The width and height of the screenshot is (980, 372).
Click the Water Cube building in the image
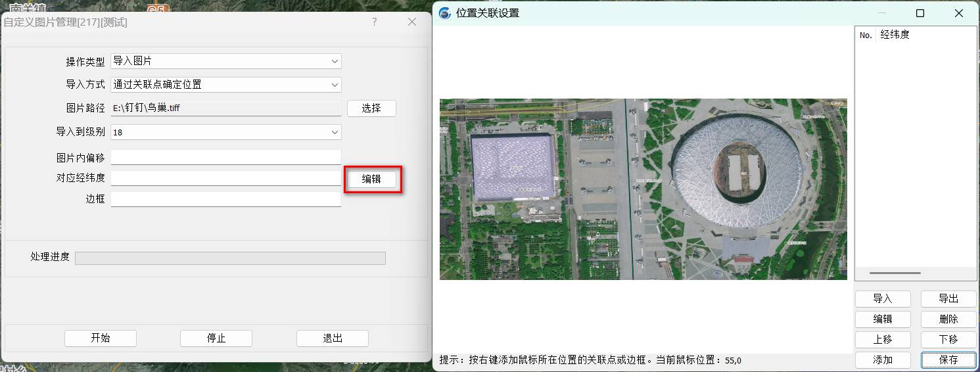[x=513, y=166]
